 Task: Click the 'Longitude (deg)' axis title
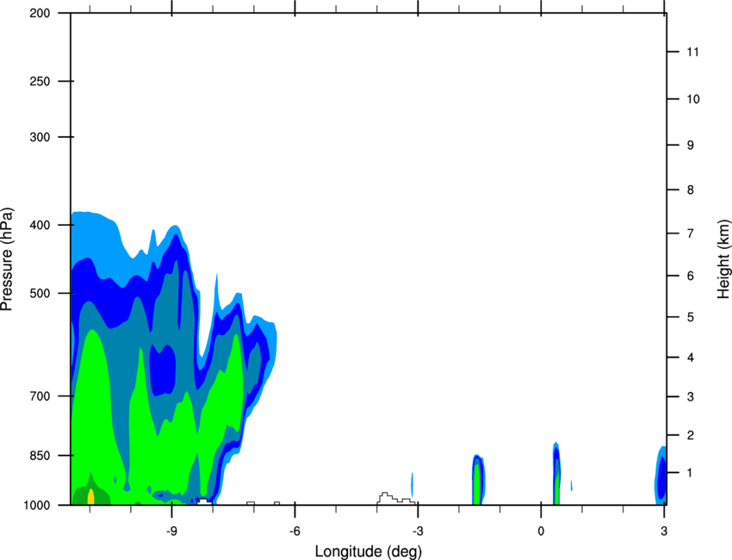pyautogui.click(x=369, y=551)
